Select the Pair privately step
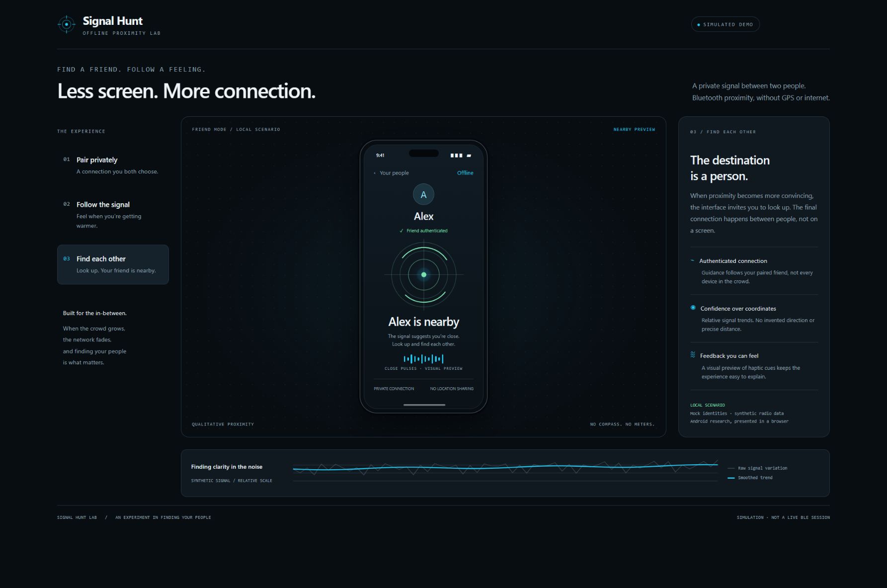 click(x=113, y=166)
